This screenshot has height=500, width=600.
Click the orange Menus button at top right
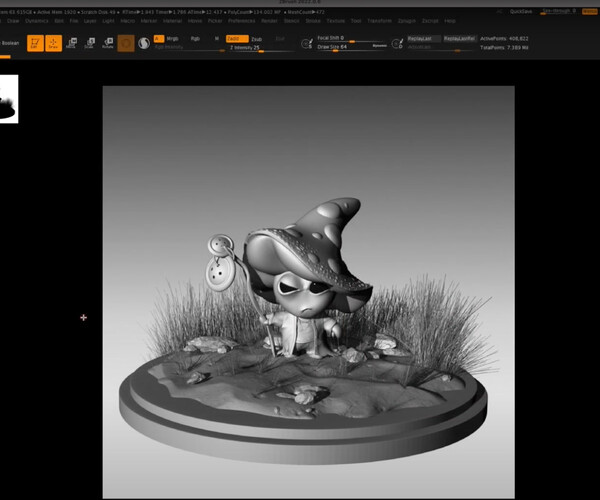tap(590, 11)
